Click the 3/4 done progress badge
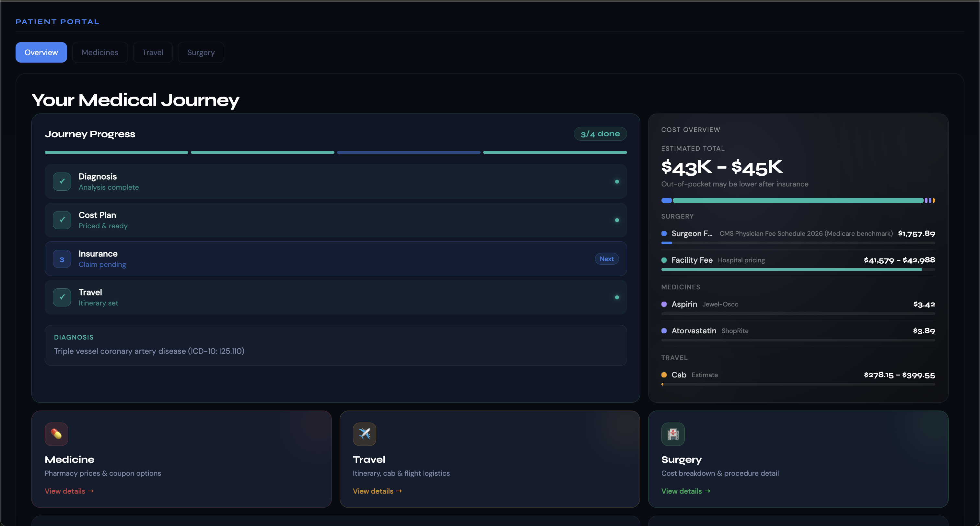The image size is (980, 526). coord(600,134)
